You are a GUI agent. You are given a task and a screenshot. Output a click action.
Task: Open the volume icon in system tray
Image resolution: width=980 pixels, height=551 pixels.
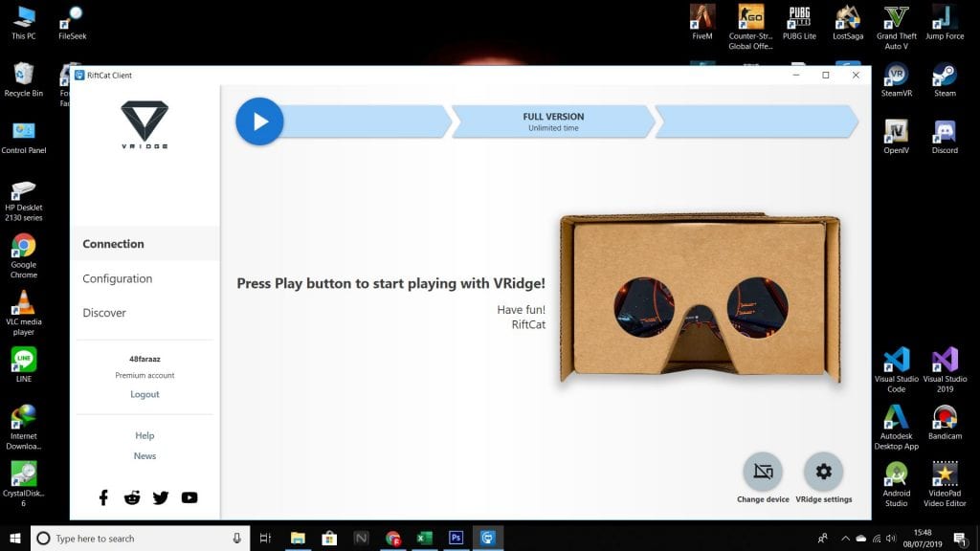891,538
